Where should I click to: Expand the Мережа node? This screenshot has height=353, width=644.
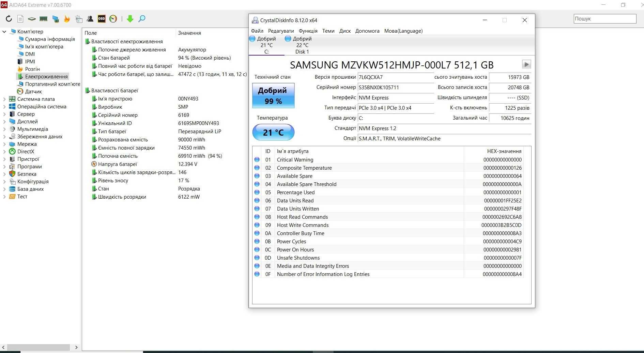(4, 144)
